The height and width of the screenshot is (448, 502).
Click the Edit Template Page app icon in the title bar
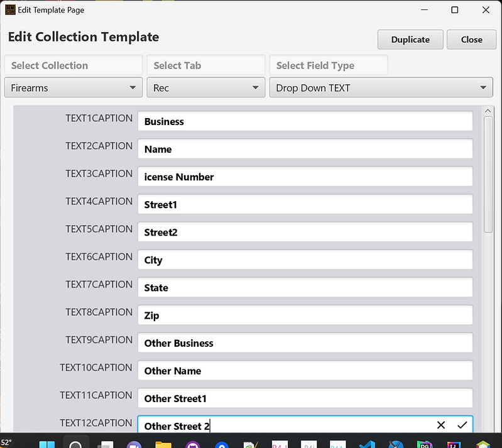click(10, 9)
